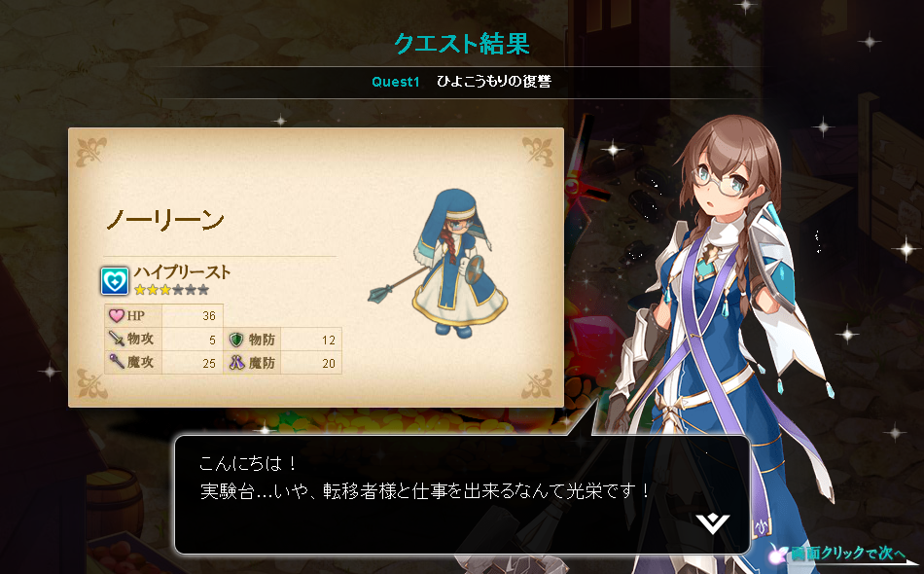Click the ひよこうもりの復讐 quest name

coord(494,82)
